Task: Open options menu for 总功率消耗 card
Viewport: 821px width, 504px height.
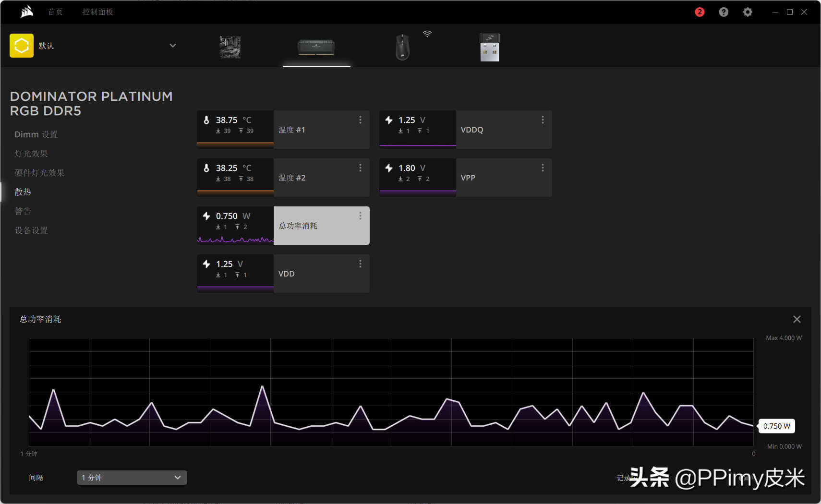Action: pos(360,216)
